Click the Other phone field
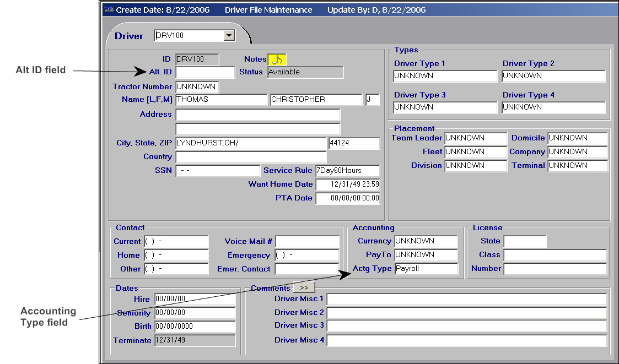 (x=176, y=269)
